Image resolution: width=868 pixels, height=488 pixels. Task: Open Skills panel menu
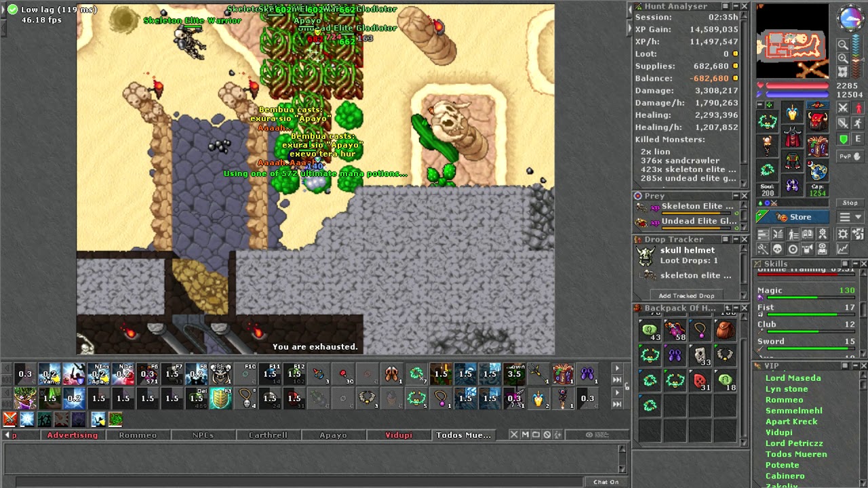click(845, 264)
